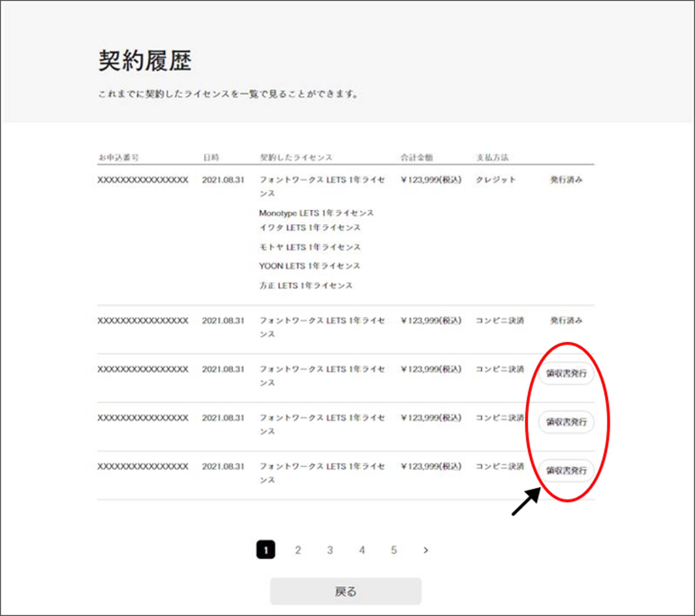This screenshot has height=616, width=695.
Task: Select the current page 1 indicator
Action: click(266, 550)
